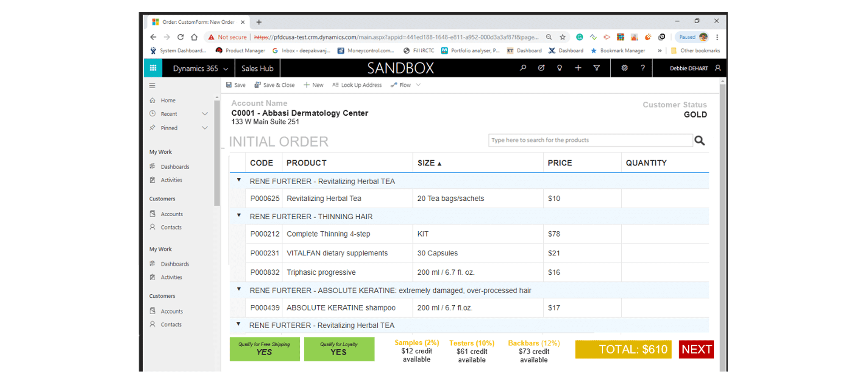This screenshot has height=384, width=868.
Task: Open the help question mark icon
Action: pyautogui.click(x=643, y=68)
